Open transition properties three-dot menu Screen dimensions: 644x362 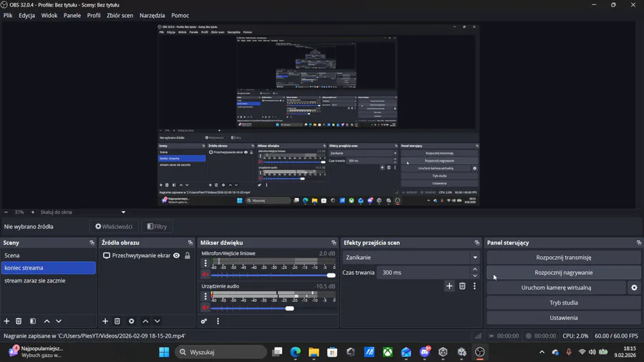(x=475, y=286)
